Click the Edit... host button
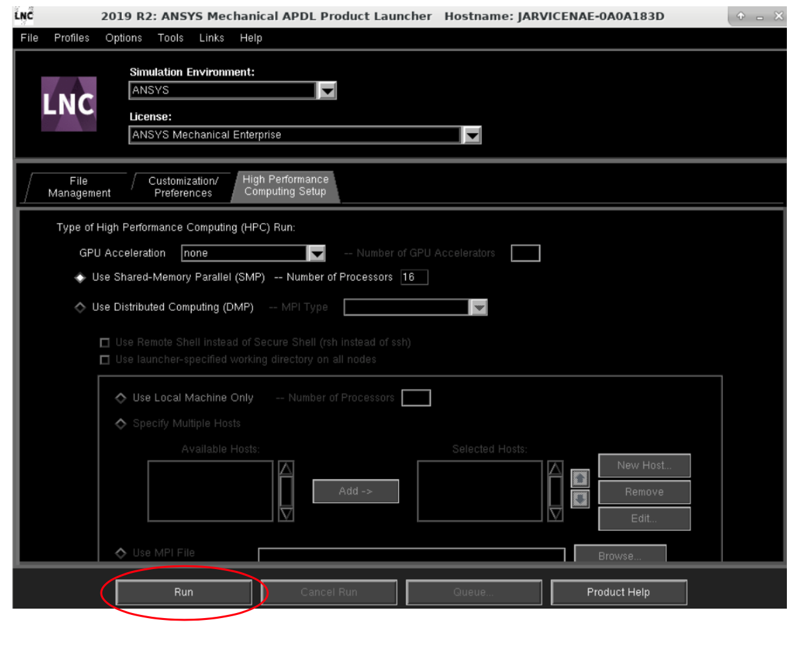The image size is (812, 657). coord(644,519)
